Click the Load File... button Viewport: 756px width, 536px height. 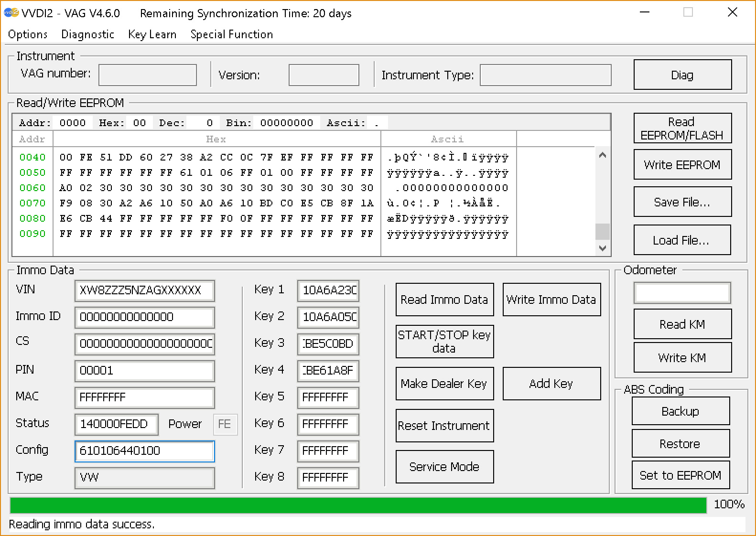click(682, 240)
